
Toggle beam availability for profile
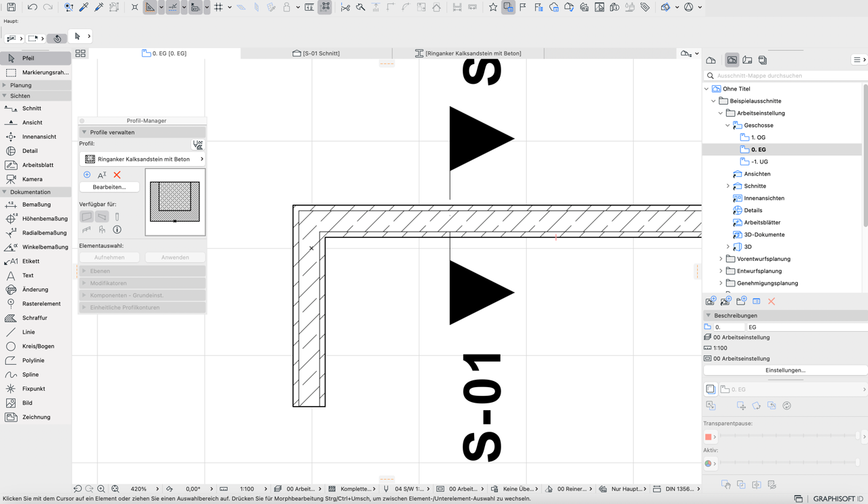[102, 217]
